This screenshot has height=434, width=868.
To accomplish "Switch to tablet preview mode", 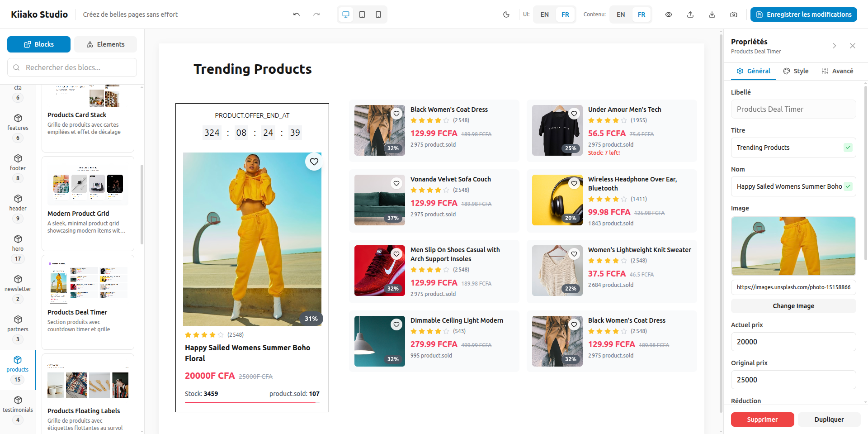I will [x=362, y=14].
